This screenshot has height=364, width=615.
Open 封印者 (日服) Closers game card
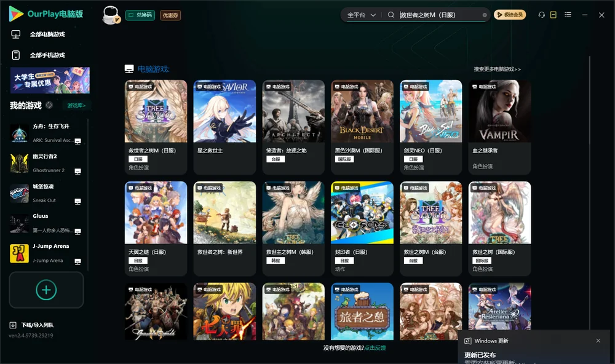(362, 228)
